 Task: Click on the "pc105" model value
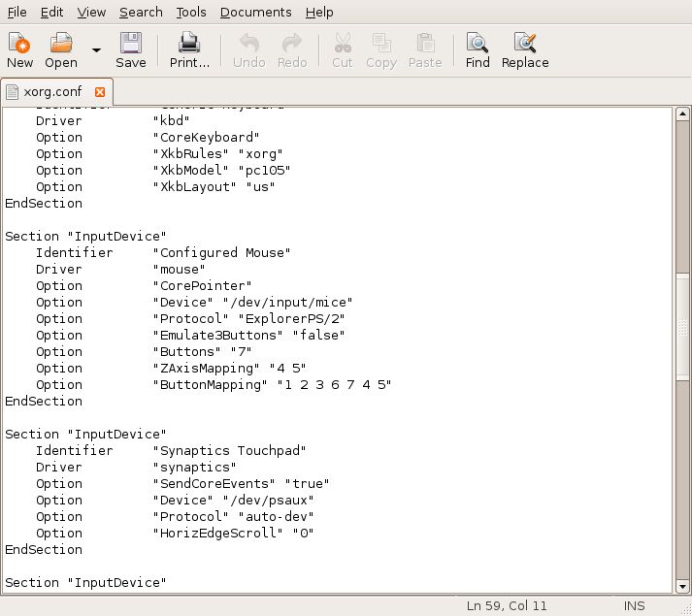pyautogui.click(x=264, y=170)
